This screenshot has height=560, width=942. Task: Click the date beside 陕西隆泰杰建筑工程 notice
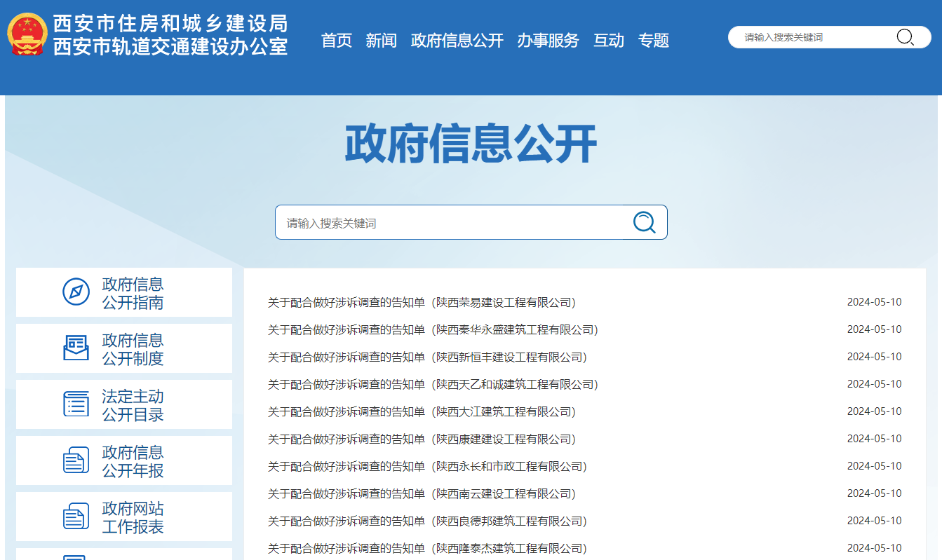[x=874, y=548]
